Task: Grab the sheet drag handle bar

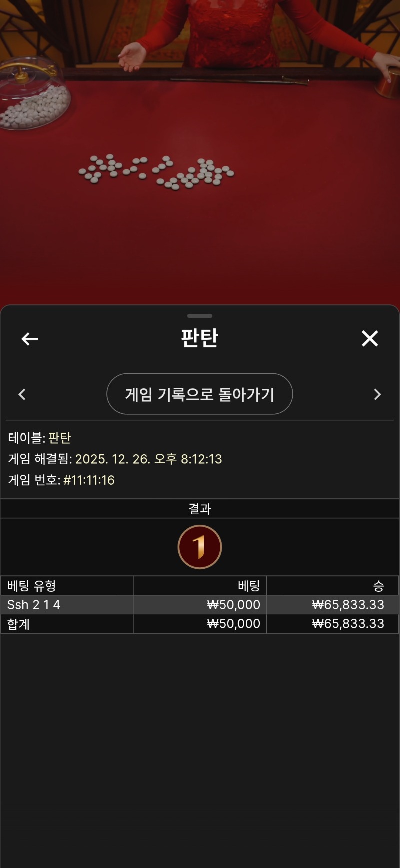Action: point(200,316)
